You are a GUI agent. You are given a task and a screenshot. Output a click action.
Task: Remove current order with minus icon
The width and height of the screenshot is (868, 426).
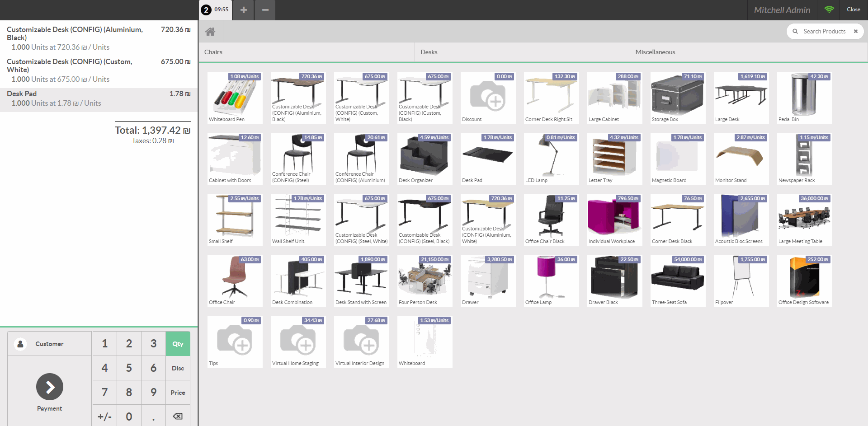[265, 10]
